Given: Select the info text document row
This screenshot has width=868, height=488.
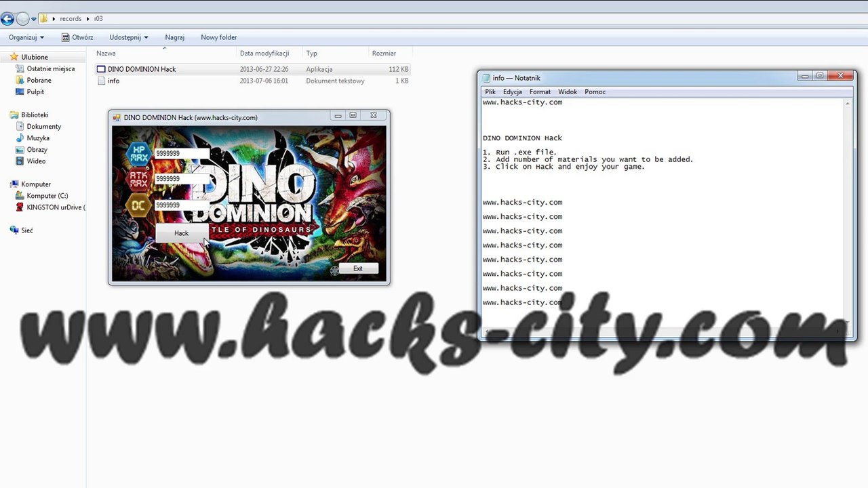Looking at the screenshot, I should point(252,81).
